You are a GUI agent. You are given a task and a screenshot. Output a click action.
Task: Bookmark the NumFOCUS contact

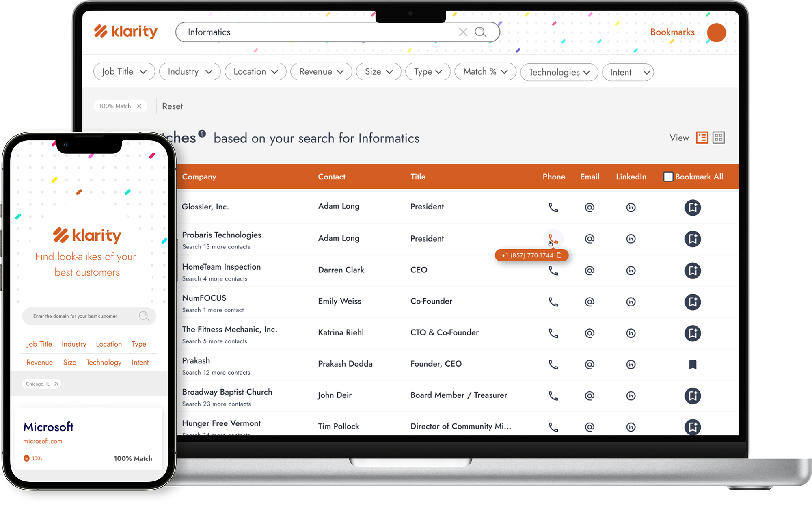(x=693, y=302)
